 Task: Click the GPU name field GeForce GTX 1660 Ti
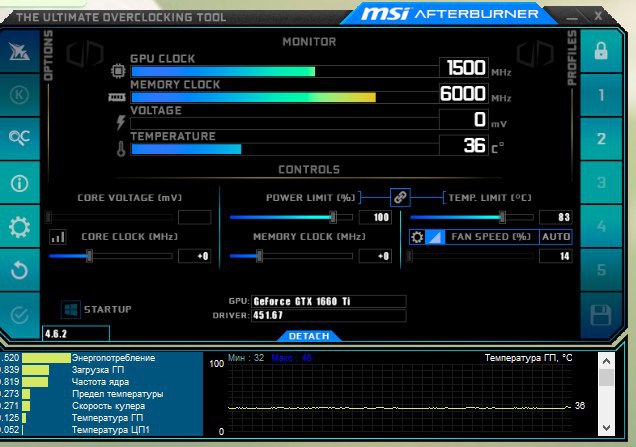point(329,301)
